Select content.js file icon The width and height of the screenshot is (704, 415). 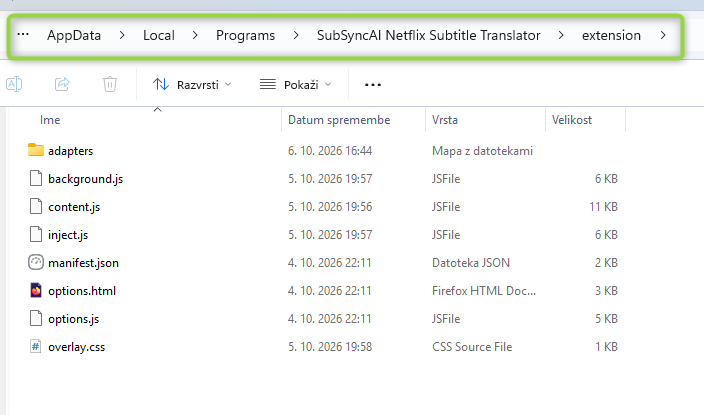(35, 206)
